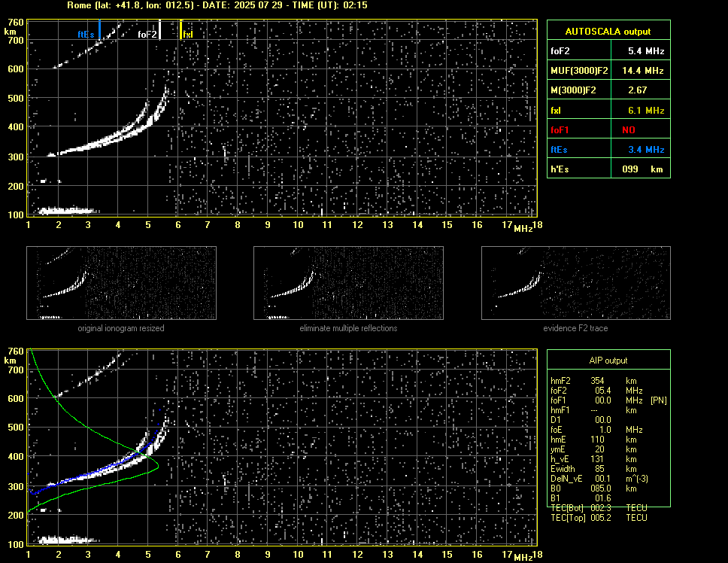This screenshot has width=728, height=563.
Task: Click the '[PN]' tag beside foF1
Action: pyautogui.click(x=659, y=400)
